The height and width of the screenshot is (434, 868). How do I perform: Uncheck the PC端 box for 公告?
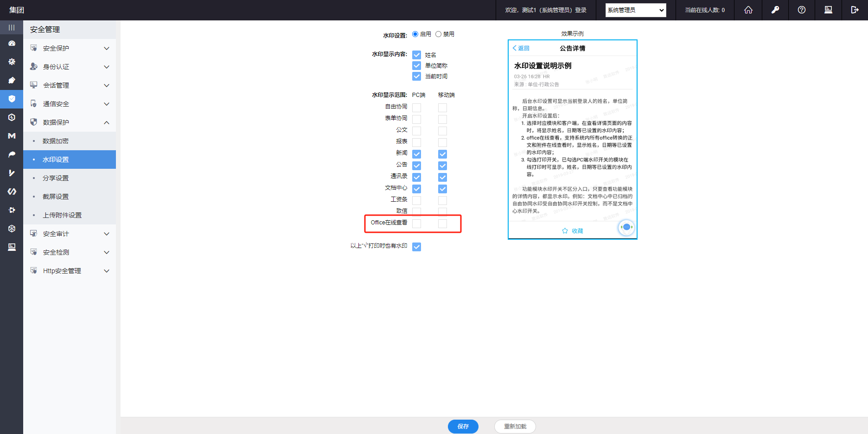417,166
